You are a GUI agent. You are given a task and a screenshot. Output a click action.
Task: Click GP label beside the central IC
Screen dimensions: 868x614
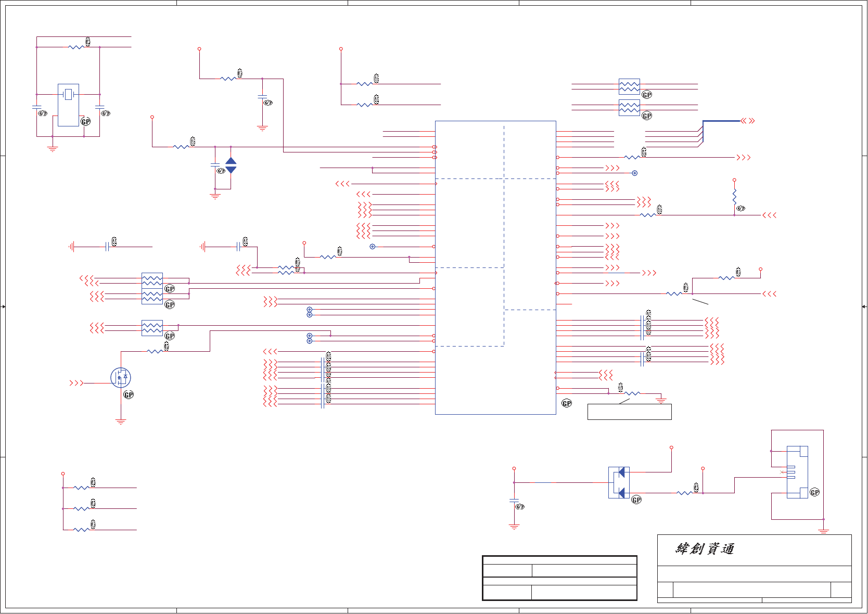567,403
